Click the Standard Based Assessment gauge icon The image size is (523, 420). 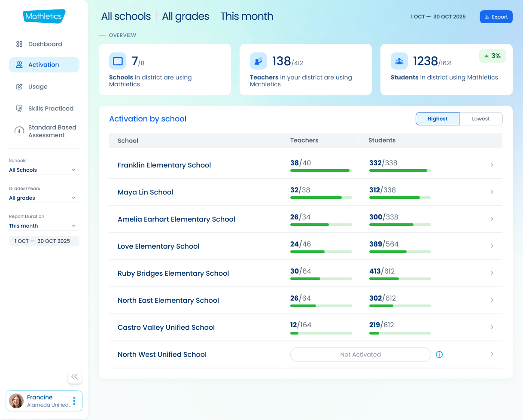pos(19,131)
